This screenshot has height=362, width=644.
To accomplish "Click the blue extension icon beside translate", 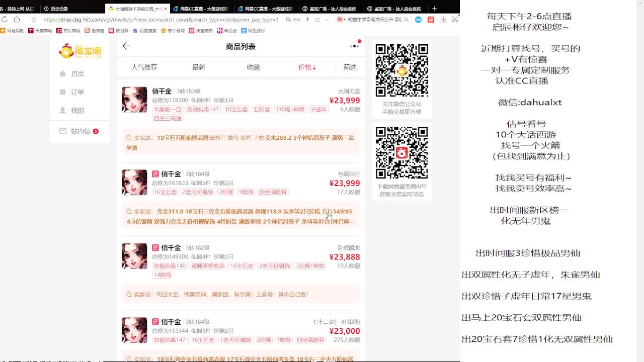I will tap(418, 20).
